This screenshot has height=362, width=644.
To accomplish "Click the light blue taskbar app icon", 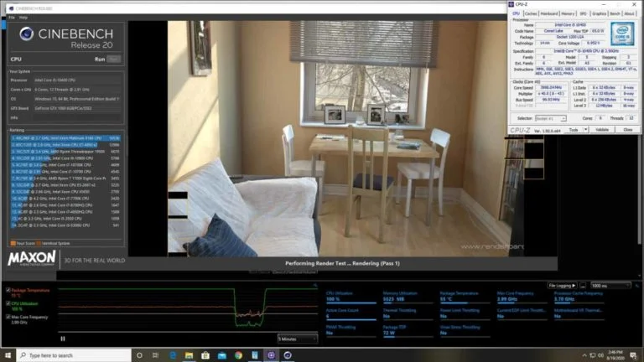I will coord(255,355).
